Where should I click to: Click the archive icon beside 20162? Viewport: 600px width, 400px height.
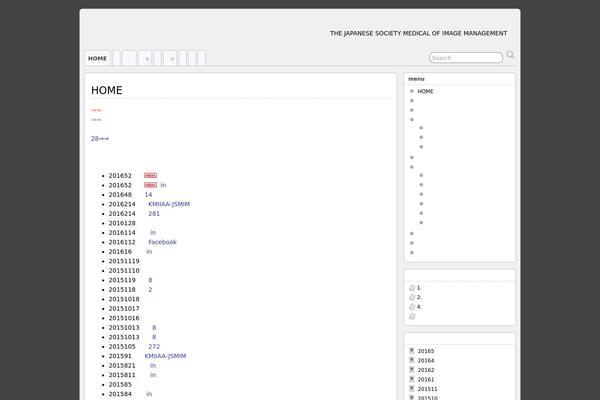tap(412, 370)
